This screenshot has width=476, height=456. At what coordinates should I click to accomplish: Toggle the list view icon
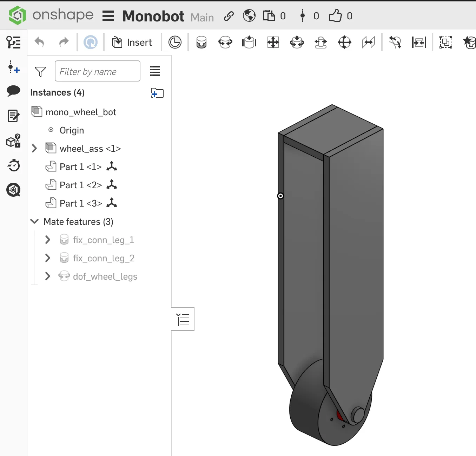point(155,71)
